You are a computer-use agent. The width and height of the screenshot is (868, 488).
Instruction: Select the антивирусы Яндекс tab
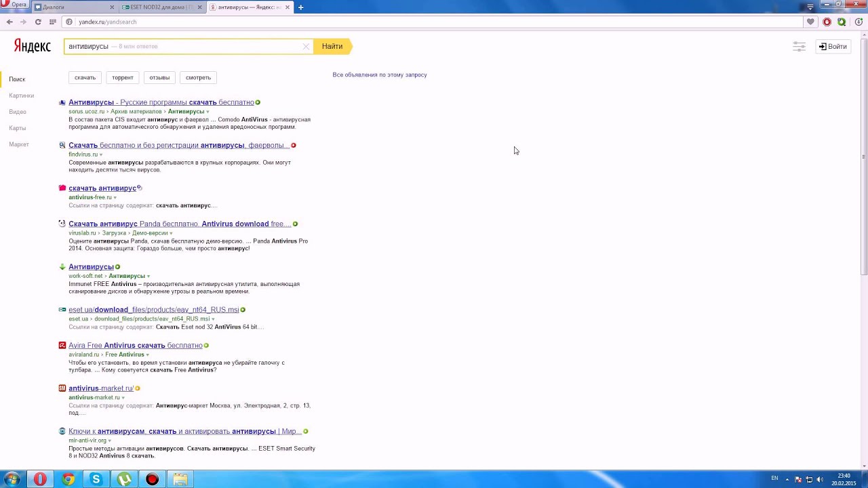point(250,7)
